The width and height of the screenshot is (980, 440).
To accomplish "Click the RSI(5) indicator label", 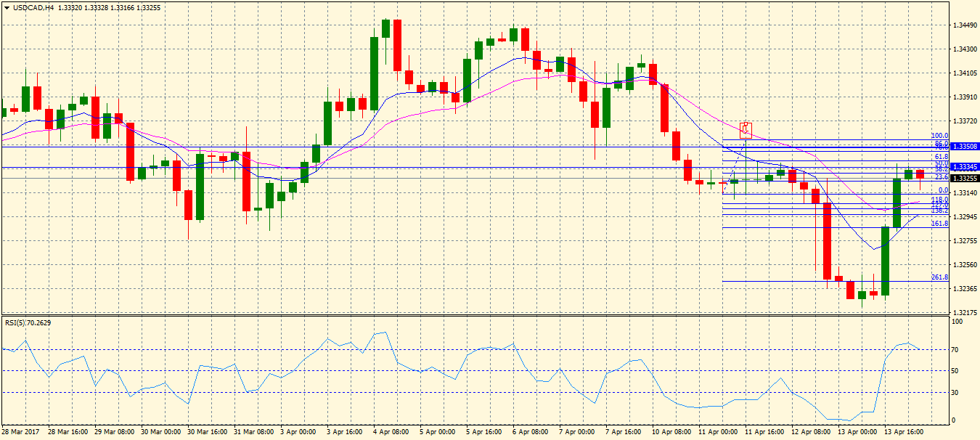I will coord(33,322).
